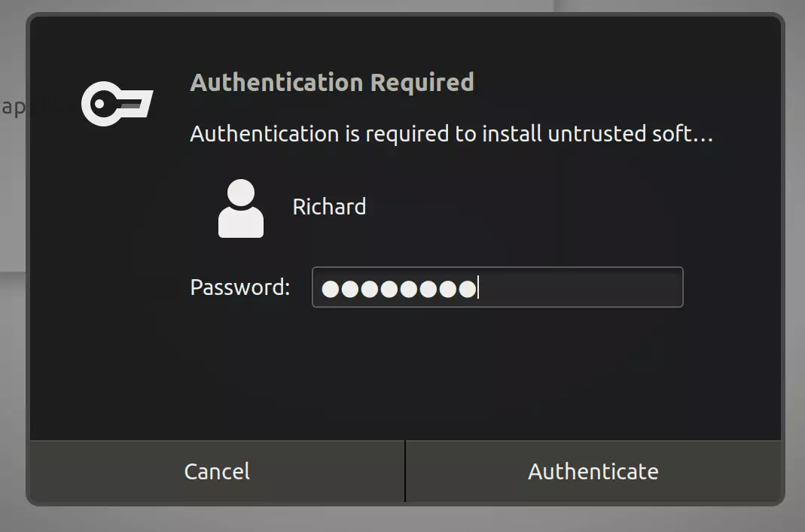Click the truncated install untrusted software message
805x532 pixels.
451,134
